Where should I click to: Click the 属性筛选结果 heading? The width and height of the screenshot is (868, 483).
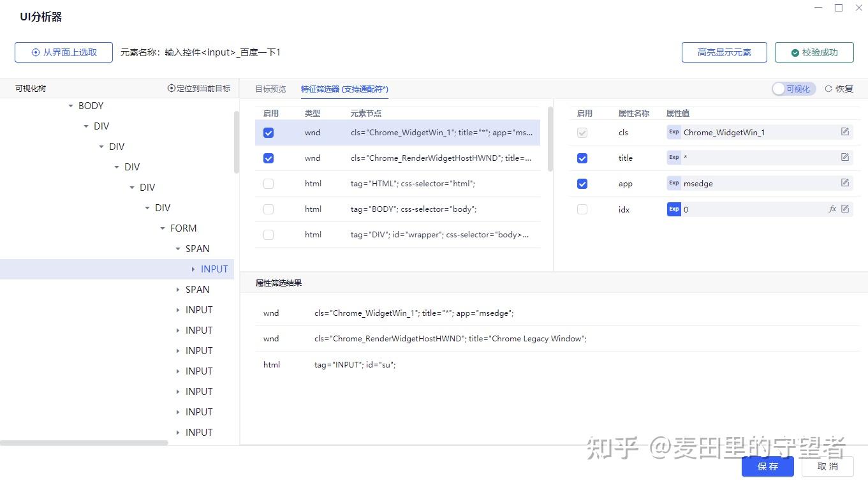(x=279, y=283)
